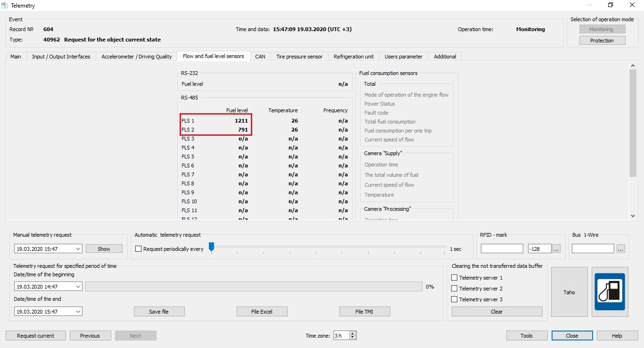Click the blue fuel pump icon
644x348 pixels.
pyautogui.click(x=610, y=291)
